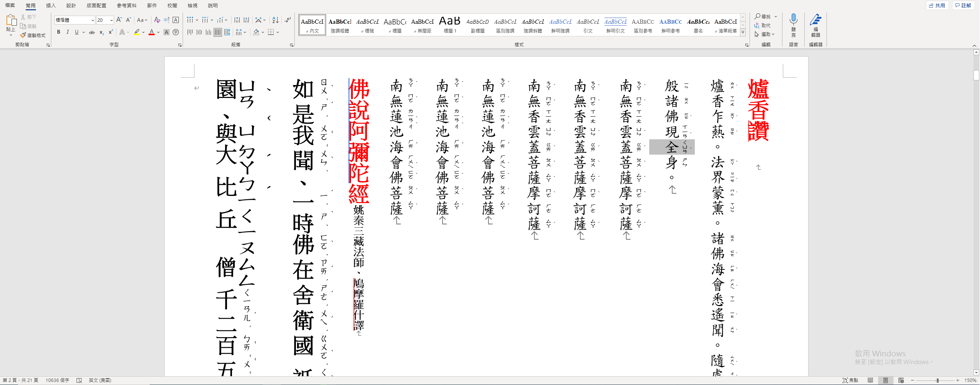Apply red font color
Screen dimensions: 980x385
pyautogui.click(x=152, y=32)
